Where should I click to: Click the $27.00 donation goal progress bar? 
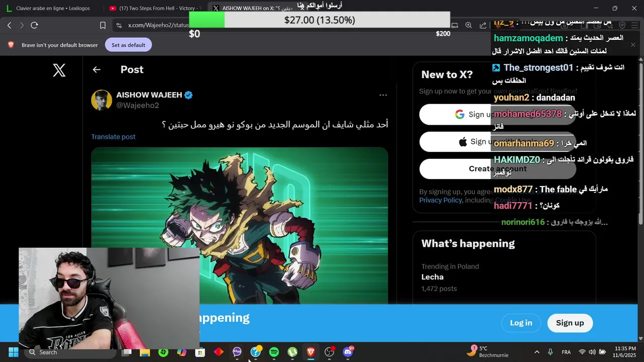(319, 20)
